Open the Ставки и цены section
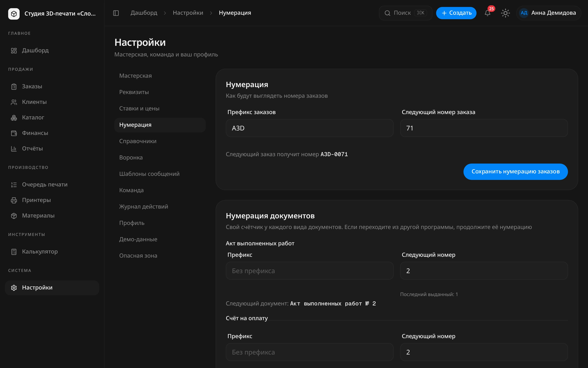 (160, 109)
